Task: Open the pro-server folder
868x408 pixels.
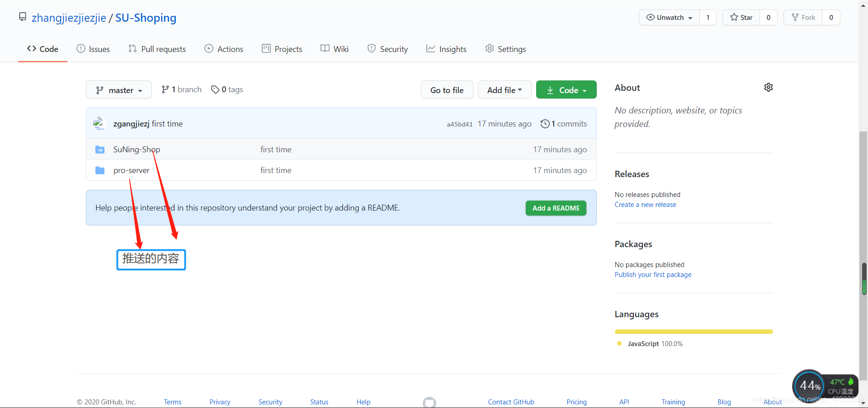Action: pyautogui.click(x=131, y=170)
